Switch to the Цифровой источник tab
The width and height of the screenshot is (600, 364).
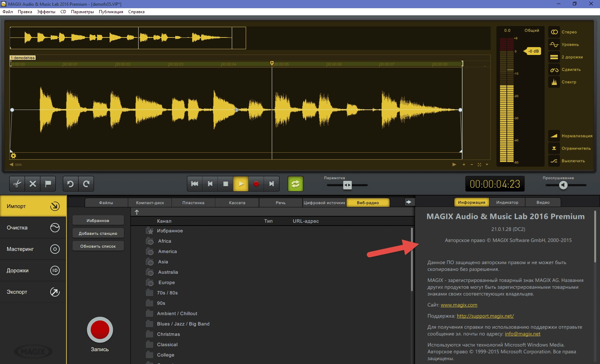click(x=325, y=203)
